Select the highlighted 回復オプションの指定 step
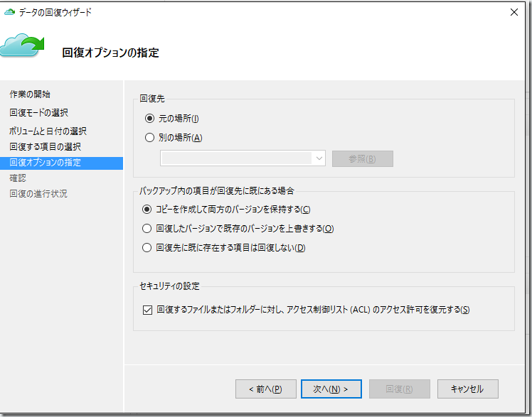The width and height of the screenshot is (532, 417). coord(61,163)
